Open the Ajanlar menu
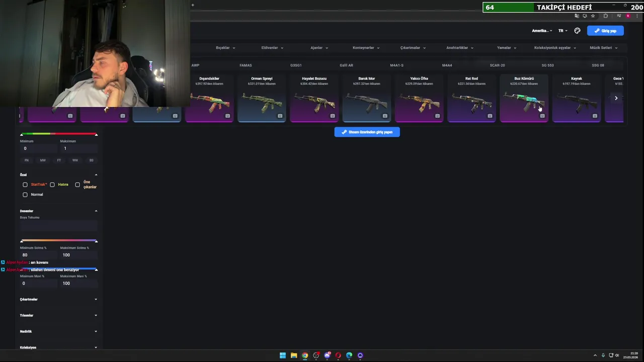Screen dimensions: 644x362 point(319,48)
